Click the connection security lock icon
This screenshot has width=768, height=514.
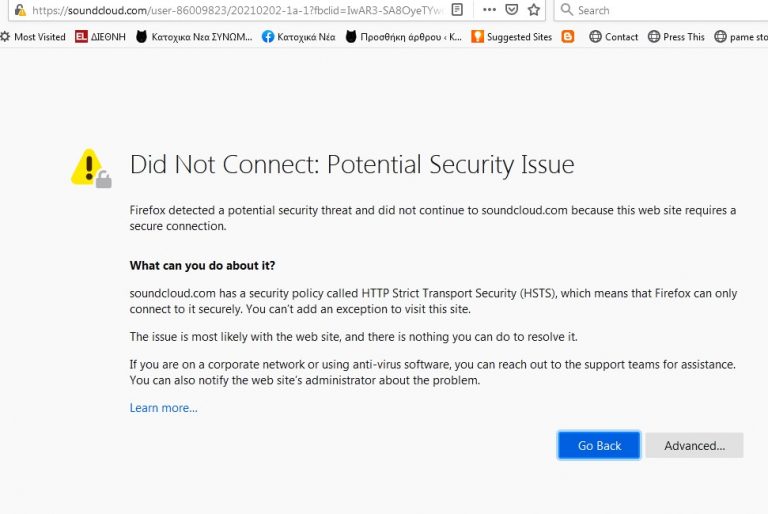click(19, 10)
